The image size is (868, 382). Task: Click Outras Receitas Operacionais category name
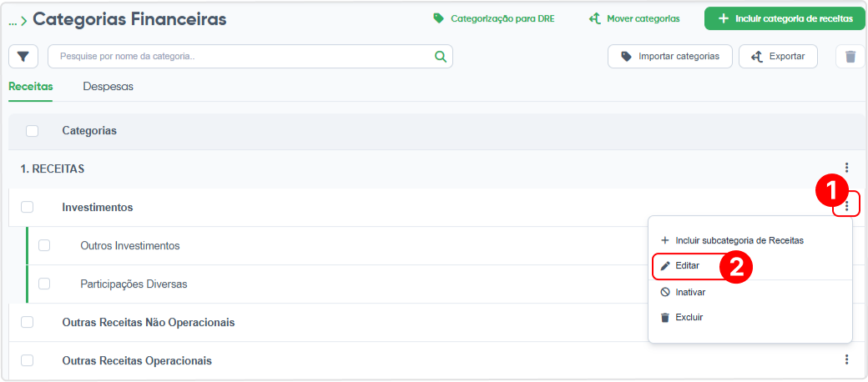tap(137, 360)
